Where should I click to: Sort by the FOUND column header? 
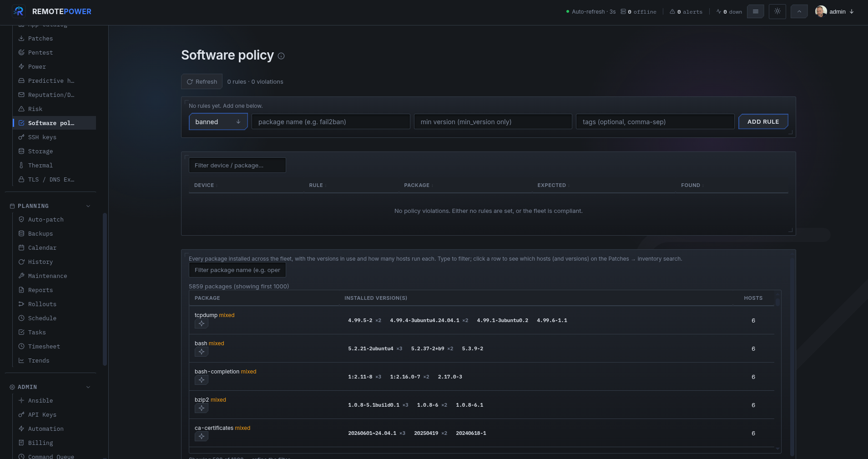pos(692,185)
